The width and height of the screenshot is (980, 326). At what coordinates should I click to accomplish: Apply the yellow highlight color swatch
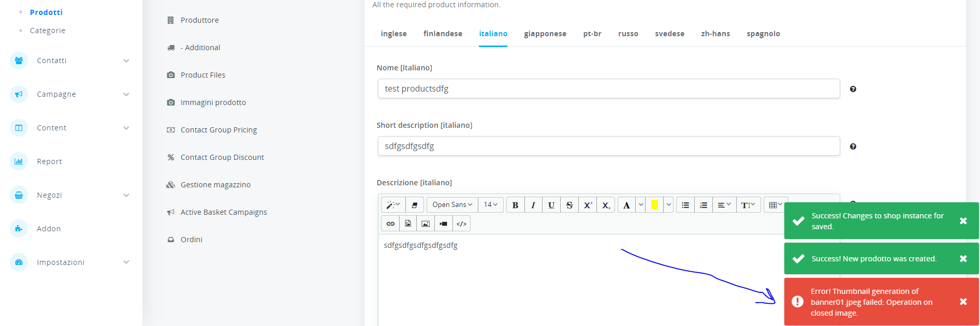pyautogui.click(x=655, y=205)
